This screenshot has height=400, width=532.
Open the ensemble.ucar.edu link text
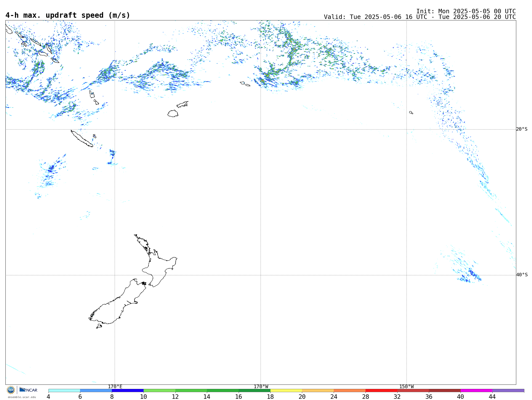click(22, 397)
